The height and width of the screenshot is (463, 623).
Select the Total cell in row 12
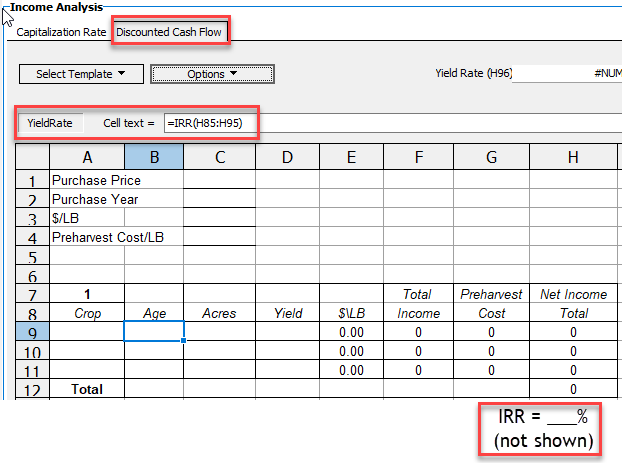pyautogui.click(x=87, y=388)
